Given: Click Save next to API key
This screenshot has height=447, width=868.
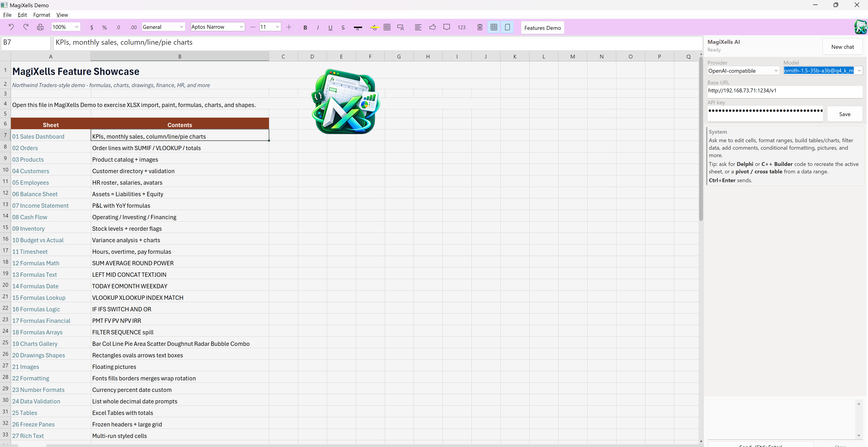Looking at the screenshot, I should 844,114.
